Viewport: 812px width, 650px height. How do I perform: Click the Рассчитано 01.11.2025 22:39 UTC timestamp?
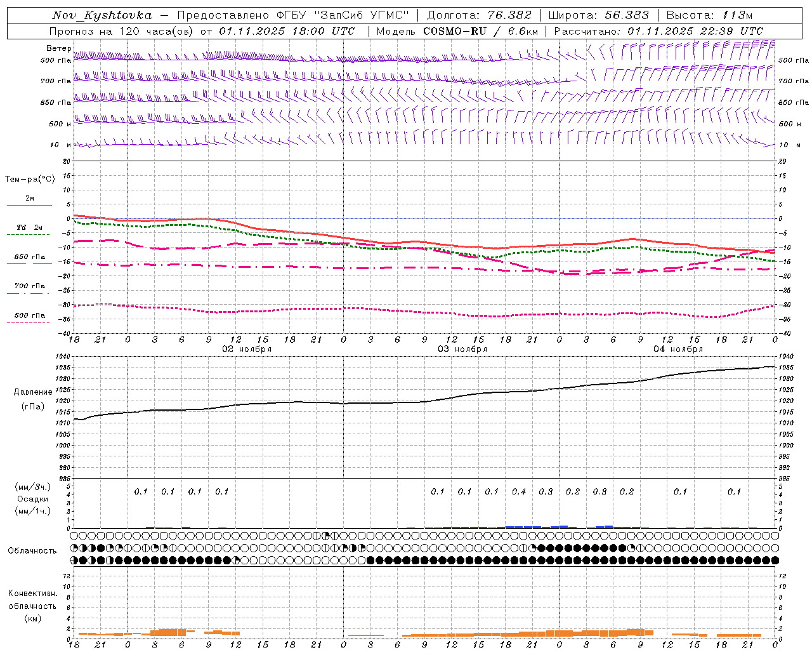pos(658,31)
